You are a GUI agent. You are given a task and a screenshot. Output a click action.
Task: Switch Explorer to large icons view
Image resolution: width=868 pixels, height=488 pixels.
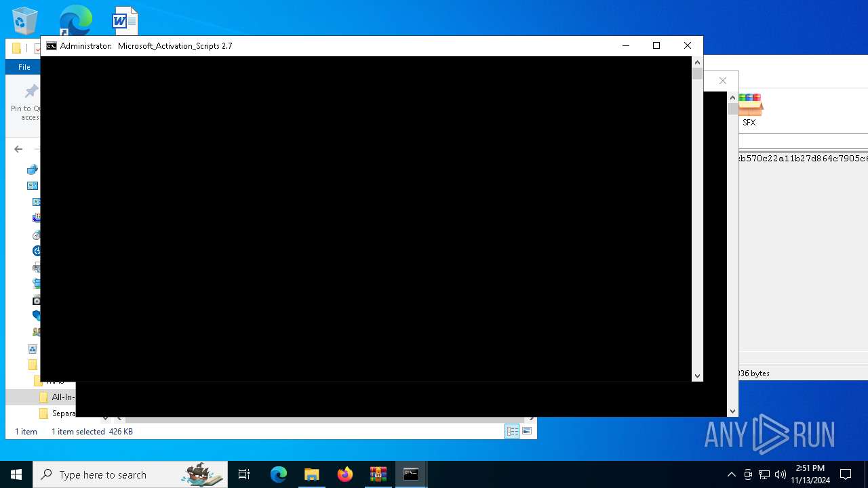coord(527,431)
